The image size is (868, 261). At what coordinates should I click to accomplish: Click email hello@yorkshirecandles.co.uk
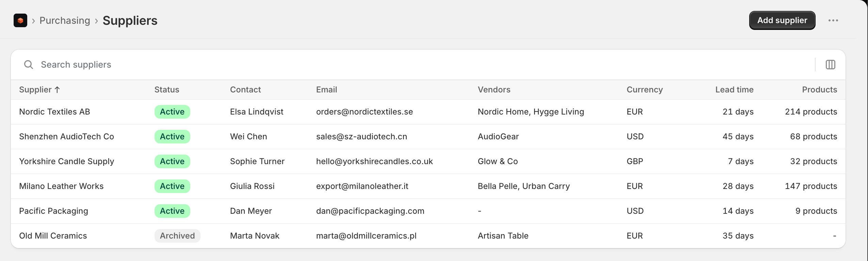coord(374,161)
